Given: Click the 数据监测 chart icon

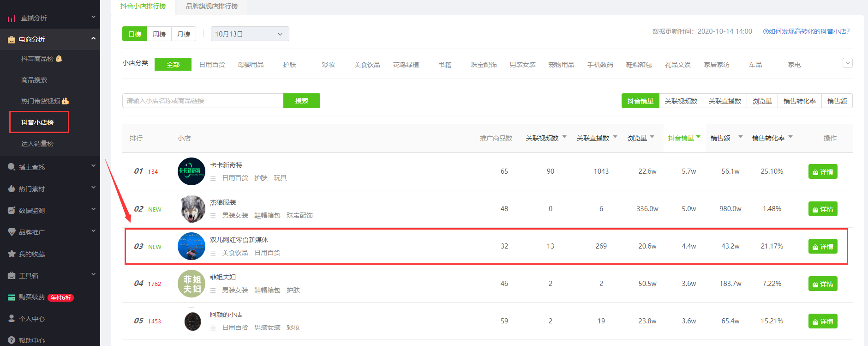Looking at the screenshot, I should click(12, 210).
